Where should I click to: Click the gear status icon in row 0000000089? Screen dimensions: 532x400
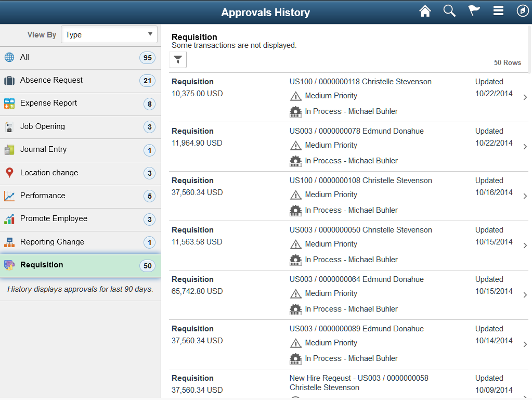(x=295, y=359)
